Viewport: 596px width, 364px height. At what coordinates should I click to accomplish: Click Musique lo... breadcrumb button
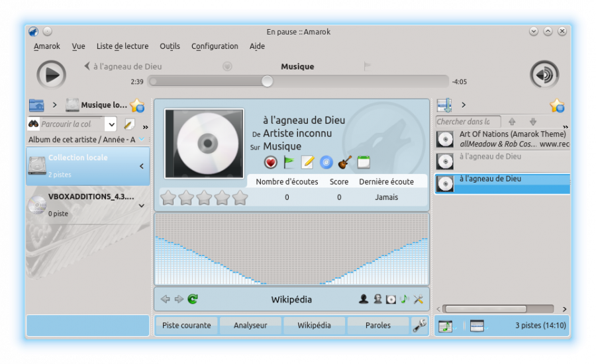coord(96,105)
